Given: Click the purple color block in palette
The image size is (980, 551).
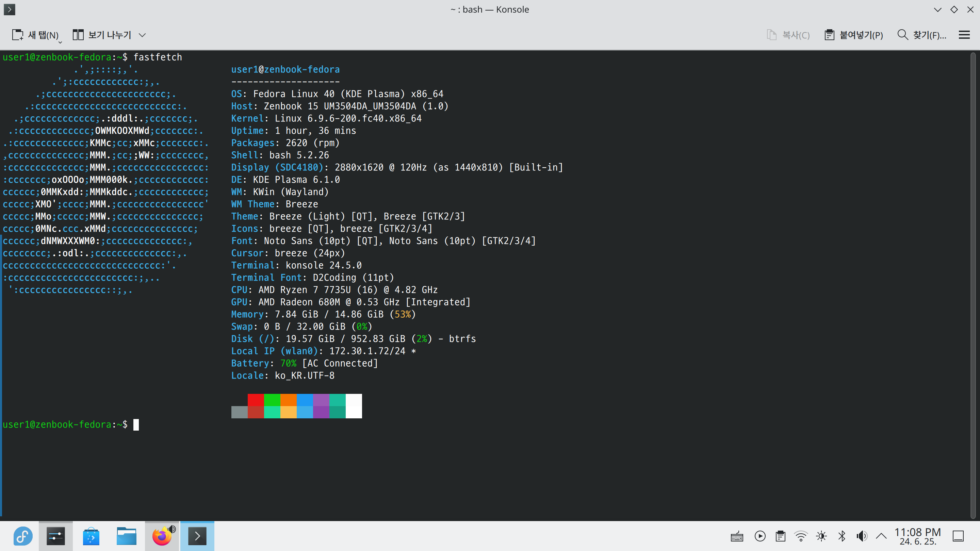Looking at the screenshot, I should (x=321, y=400).
